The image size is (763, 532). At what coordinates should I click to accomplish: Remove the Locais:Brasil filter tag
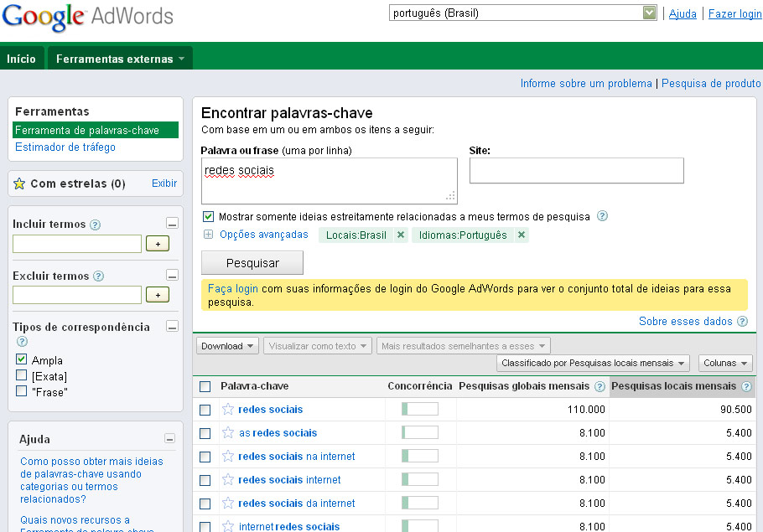[x=401, y=235]
